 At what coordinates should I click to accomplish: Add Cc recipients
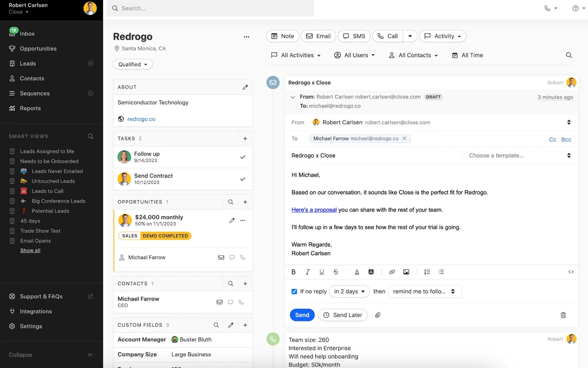(552, 139)
